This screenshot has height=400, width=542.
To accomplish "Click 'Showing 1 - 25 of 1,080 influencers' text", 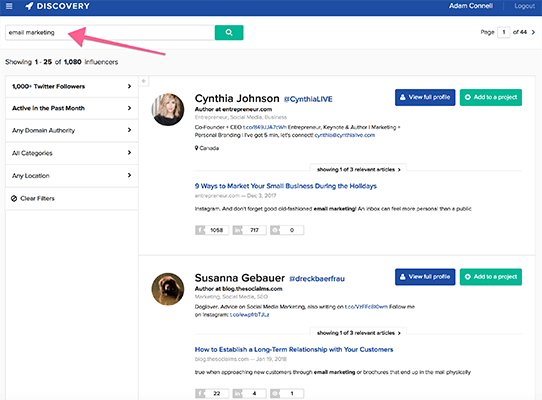I will pyautogui.click(x=62, y=62).
